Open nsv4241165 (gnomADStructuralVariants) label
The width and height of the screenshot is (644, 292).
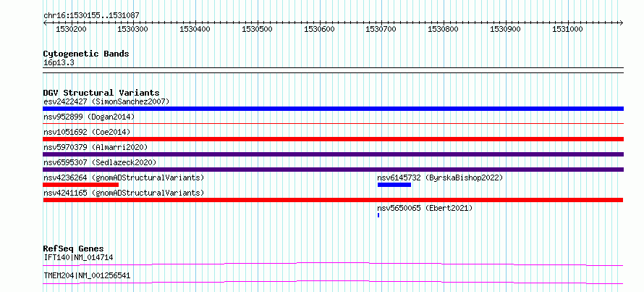pyautogui.click(x=124, y=193)
